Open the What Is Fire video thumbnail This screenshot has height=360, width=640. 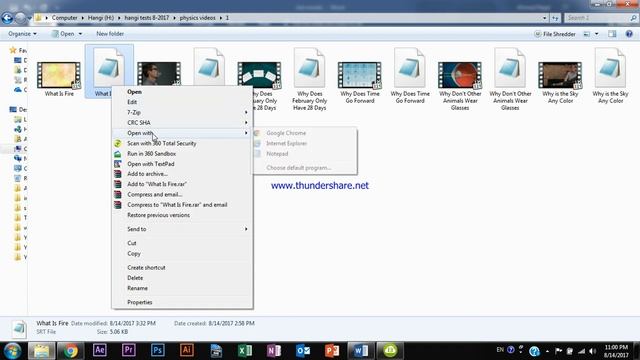[59, 75]
